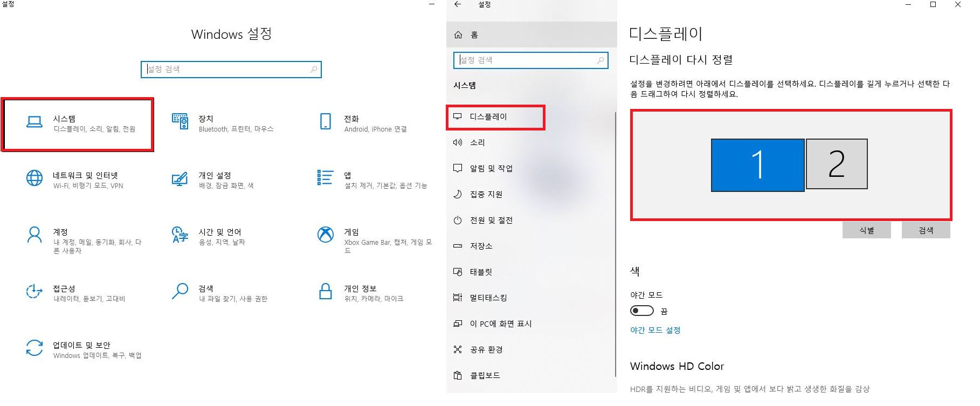The image size is (980, 406).
Task: Click the 멀티태스킹 icon in sidebar
Action: point(458,298)
